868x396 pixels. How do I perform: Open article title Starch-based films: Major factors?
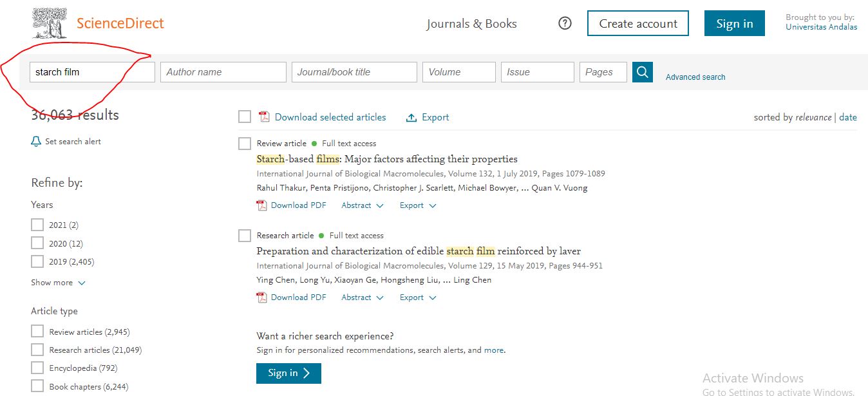[387, 159]
